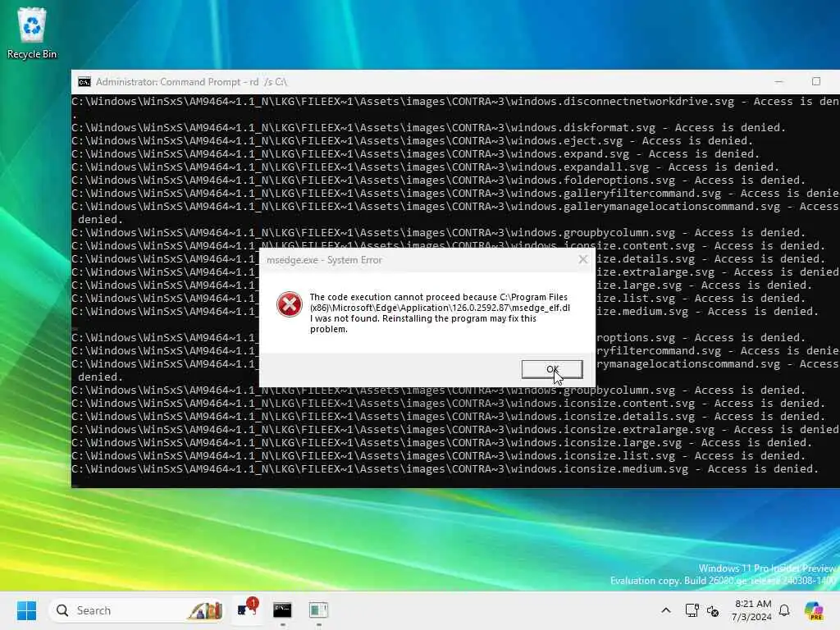The width and height of the screenshot is (840, 630).
Task: Launch Copilot Preview from the taskbar
Action: click(814, 610)
